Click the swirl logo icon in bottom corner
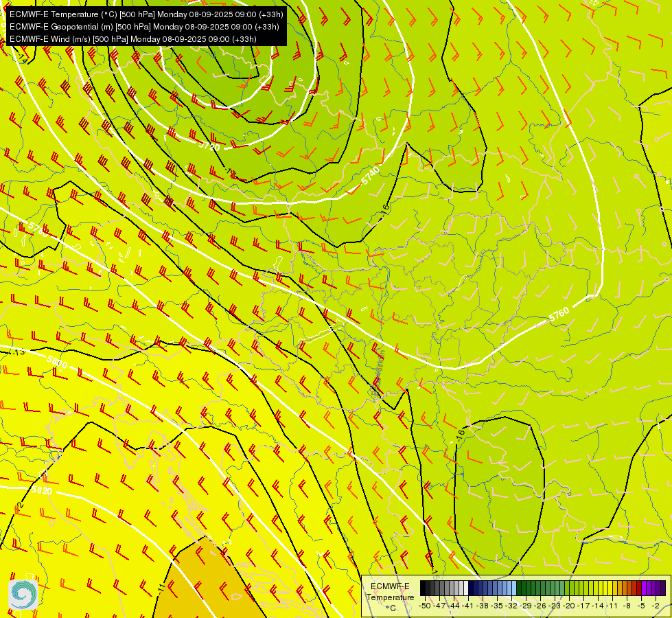 (23, 595)
